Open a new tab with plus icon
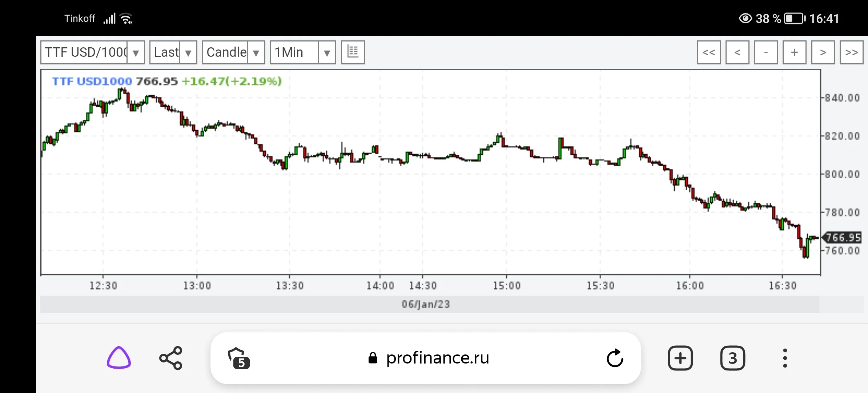868x393 pixels. tap(680, 358)
